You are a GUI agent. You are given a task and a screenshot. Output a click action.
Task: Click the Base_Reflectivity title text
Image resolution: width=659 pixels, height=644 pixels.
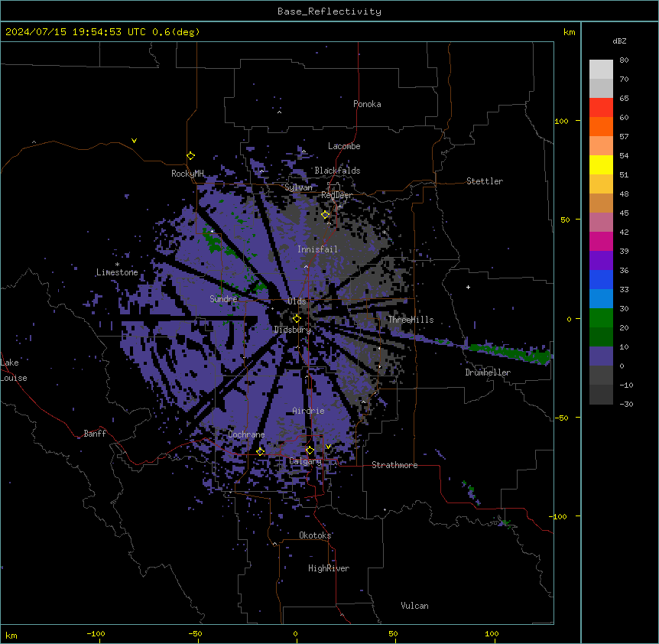[329, 11]
